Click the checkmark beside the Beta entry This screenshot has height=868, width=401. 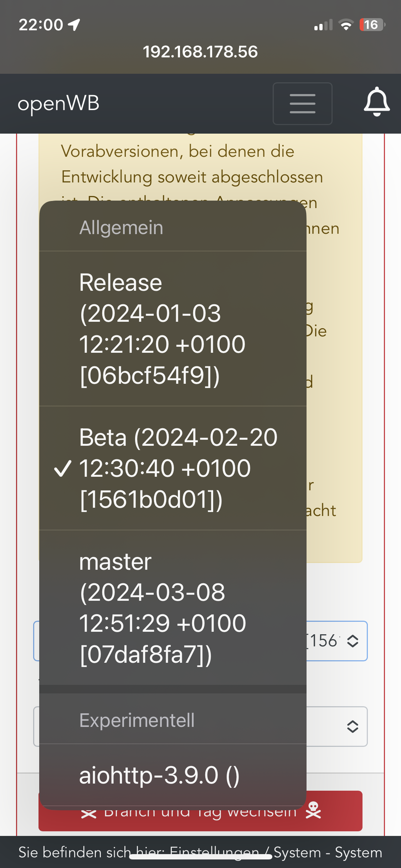(x=63, y=468)
